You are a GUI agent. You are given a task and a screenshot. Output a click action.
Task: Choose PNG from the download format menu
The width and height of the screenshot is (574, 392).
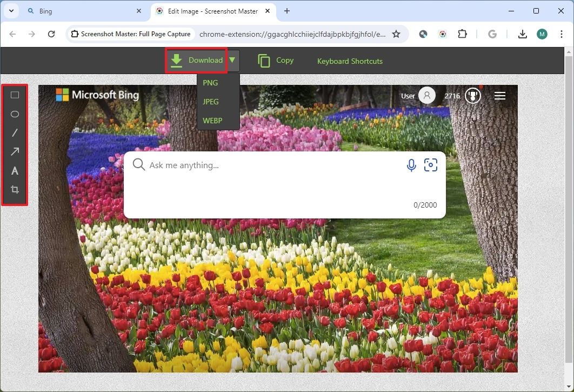[210, 83]
